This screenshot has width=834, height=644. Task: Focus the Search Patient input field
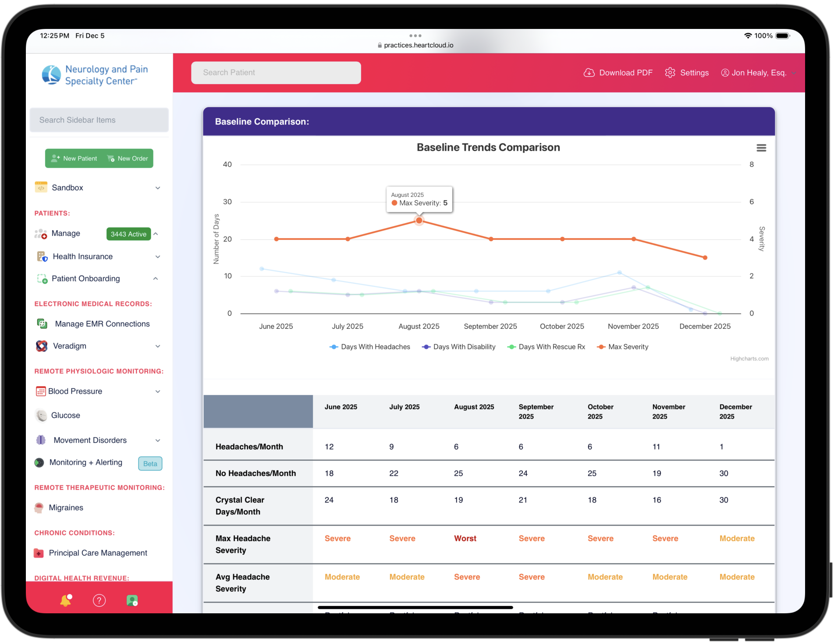pyautogui.click(x=276, y=73)
